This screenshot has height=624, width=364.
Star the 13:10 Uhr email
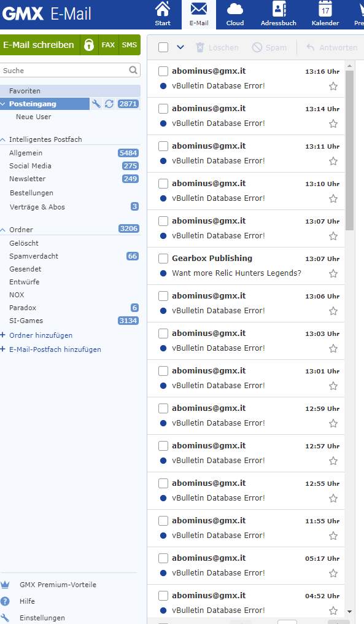[333, 198]
